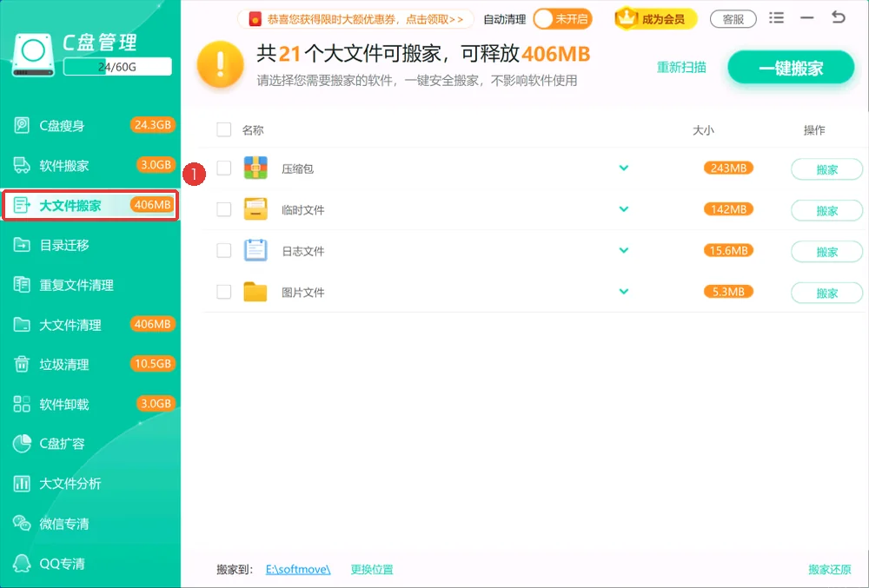Screen dimensions: 869x588
Task: Click the 更换位置 link
Action: (372, 569)
